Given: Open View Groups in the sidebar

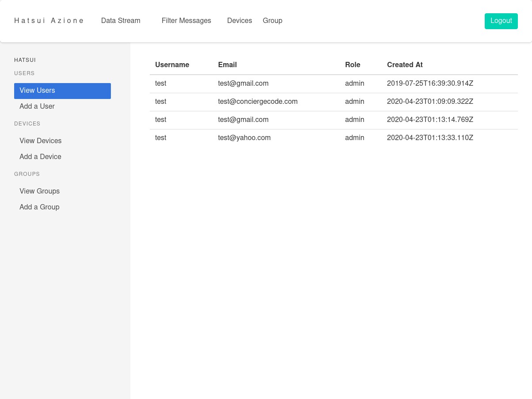Looking at the screenshot, I should click(39, 191).
